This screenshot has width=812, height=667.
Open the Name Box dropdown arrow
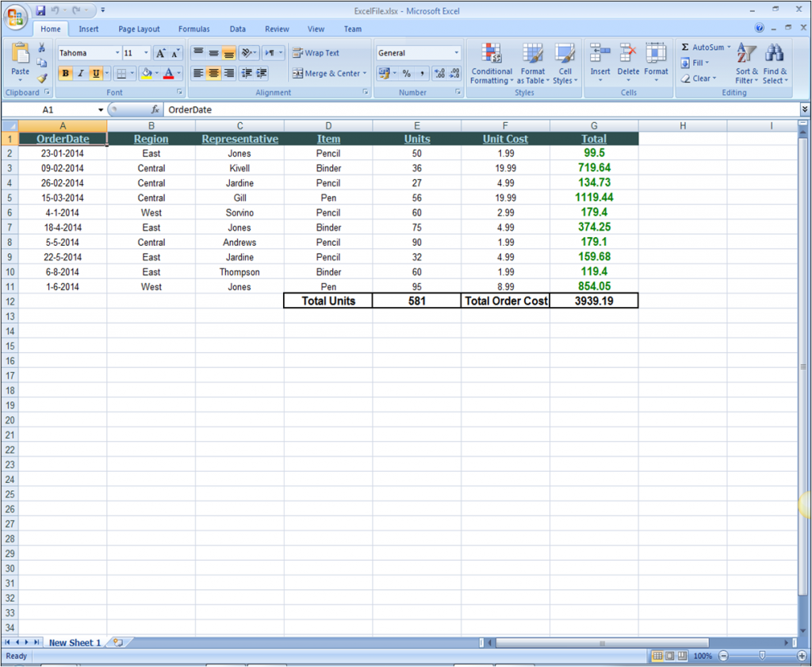tap(101, 110)
